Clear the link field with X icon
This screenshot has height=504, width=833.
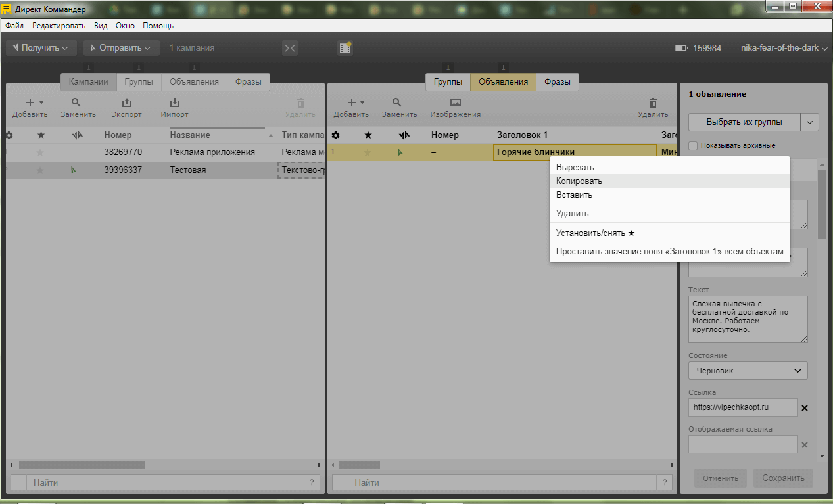(x=805, y=408)
